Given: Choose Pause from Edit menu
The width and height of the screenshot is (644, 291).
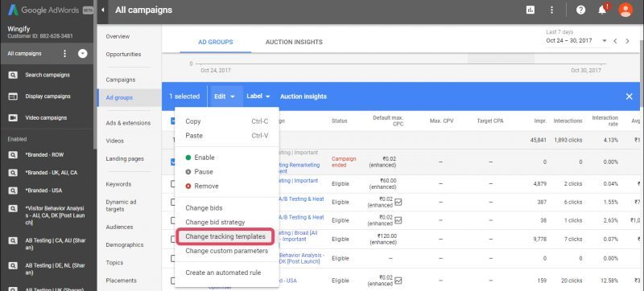Looking at the screenshot, I should 227,172.
